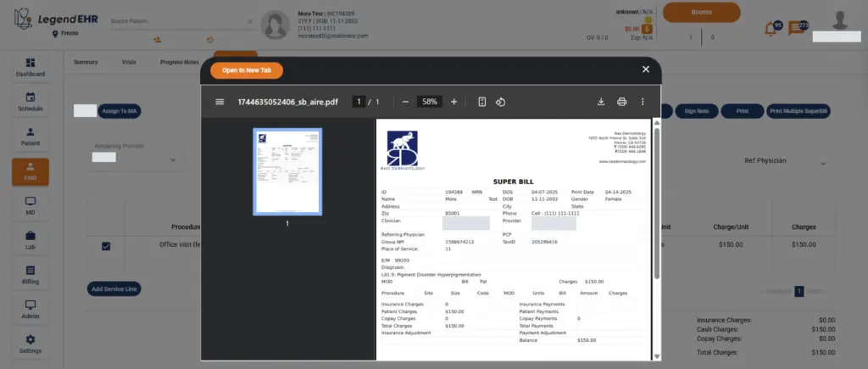Open the messages chat icon
Viewport: 868px width, 369px height.
[x=796, y=28]
